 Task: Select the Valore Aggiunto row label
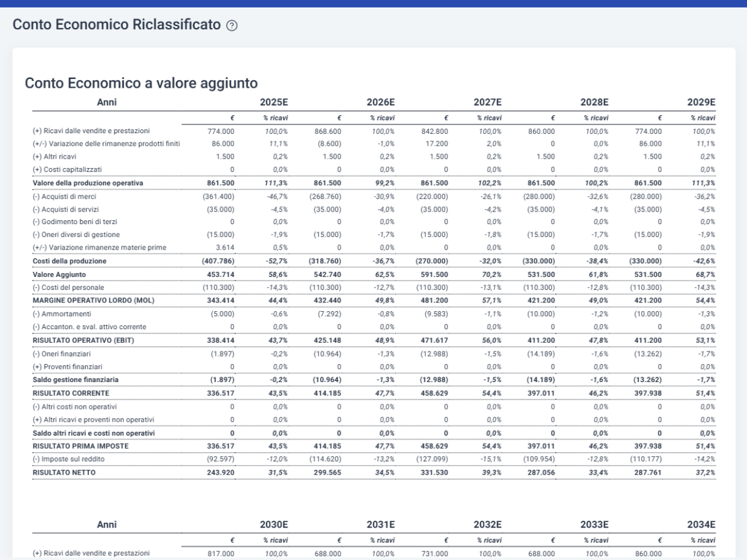click(x=59, y=274)
